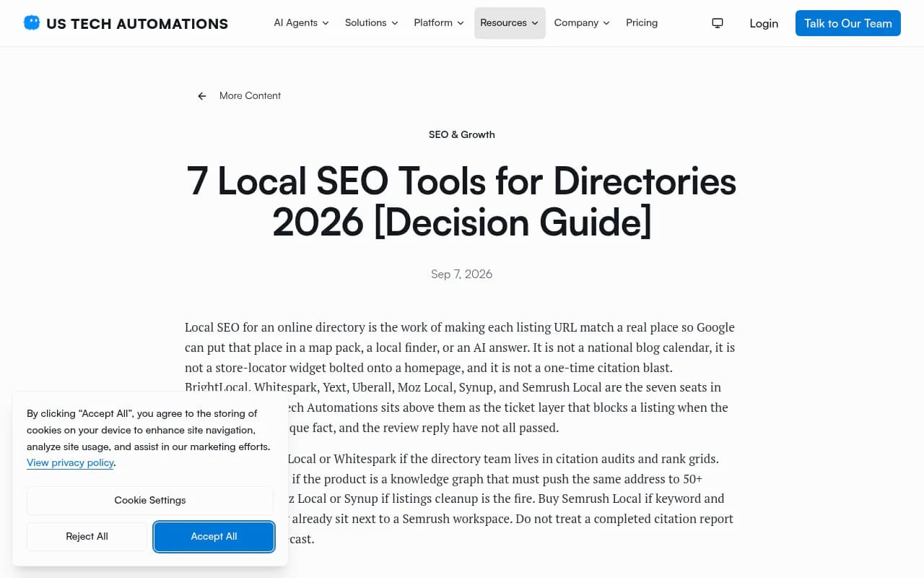The height and width of the screenshot is (578, 924).
Task: Return to More Content
Action: (250, 96)
